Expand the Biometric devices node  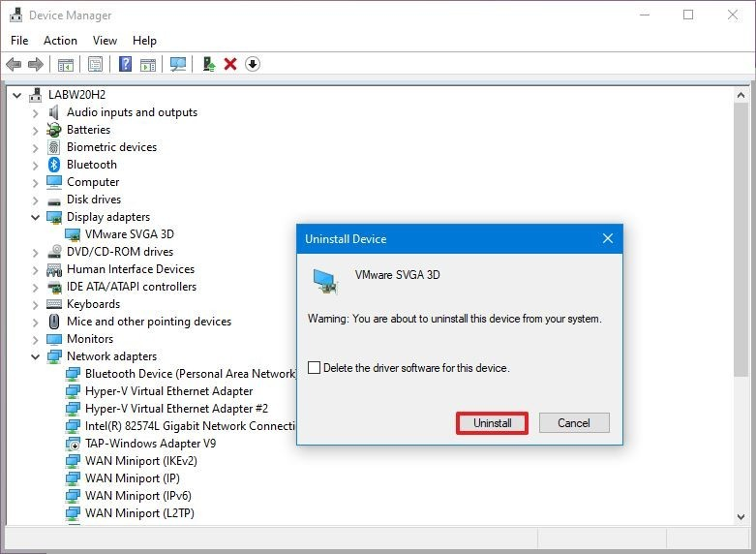click(x=35, y=147)
